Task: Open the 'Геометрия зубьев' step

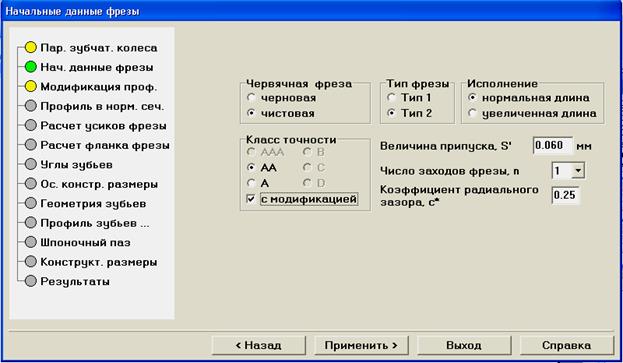Action: (85, 203)
